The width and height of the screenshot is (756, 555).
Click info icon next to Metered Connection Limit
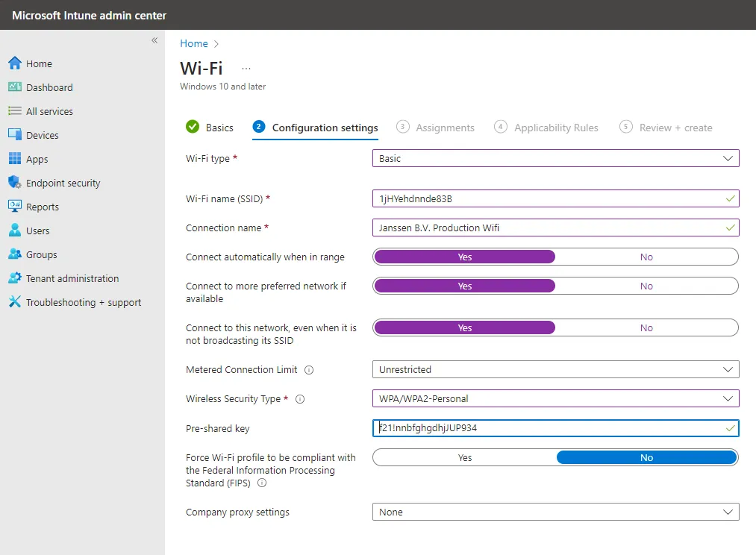309,370
